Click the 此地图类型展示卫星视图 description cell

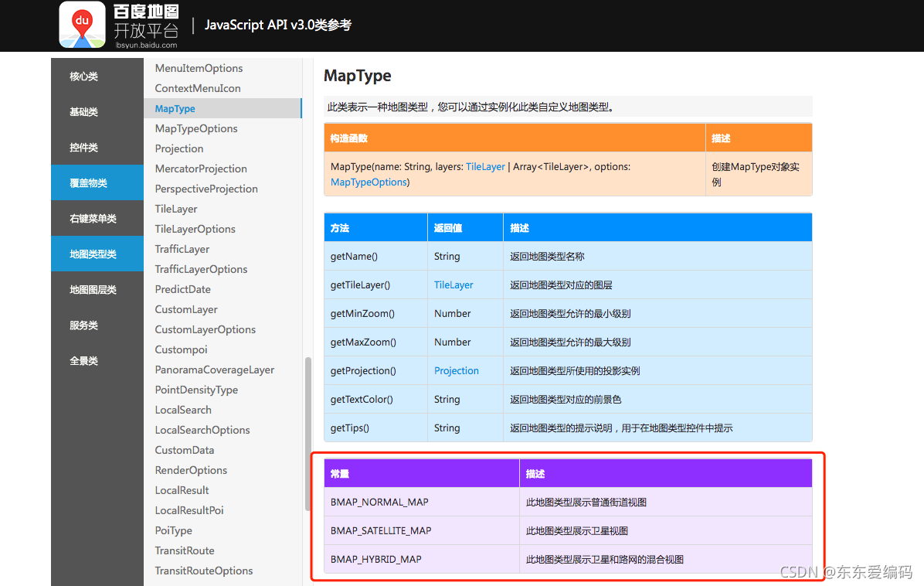coord(665,530)
